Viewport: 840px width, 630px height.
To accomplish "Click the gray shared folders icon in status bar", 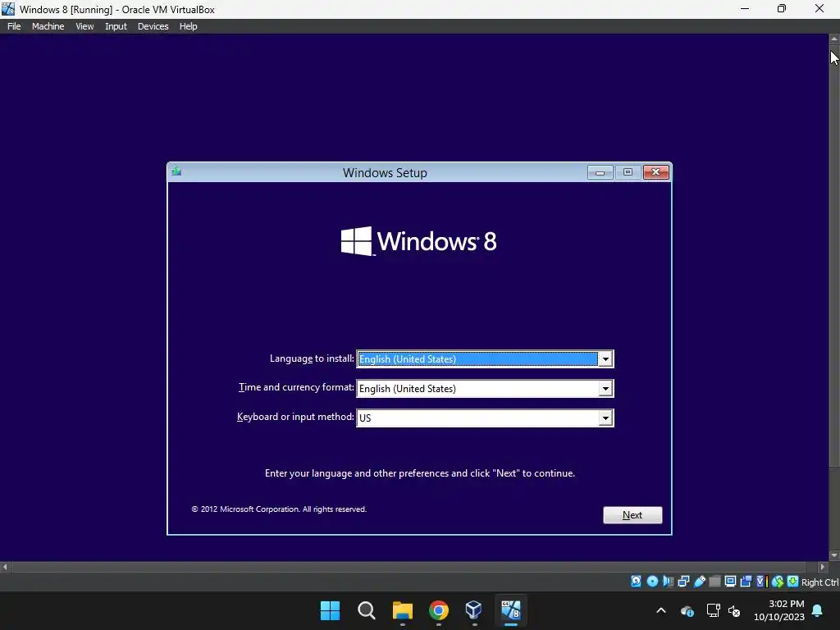I will [x=714, y=582].
